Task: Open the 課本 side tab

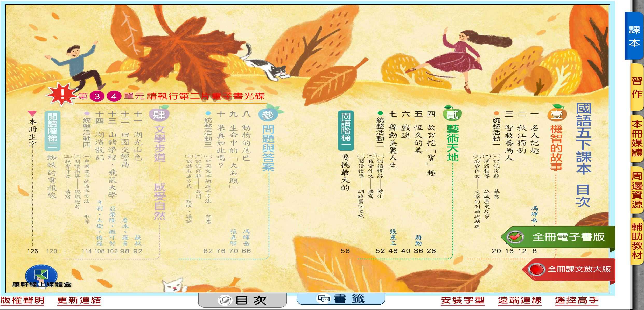Action: 634,36
